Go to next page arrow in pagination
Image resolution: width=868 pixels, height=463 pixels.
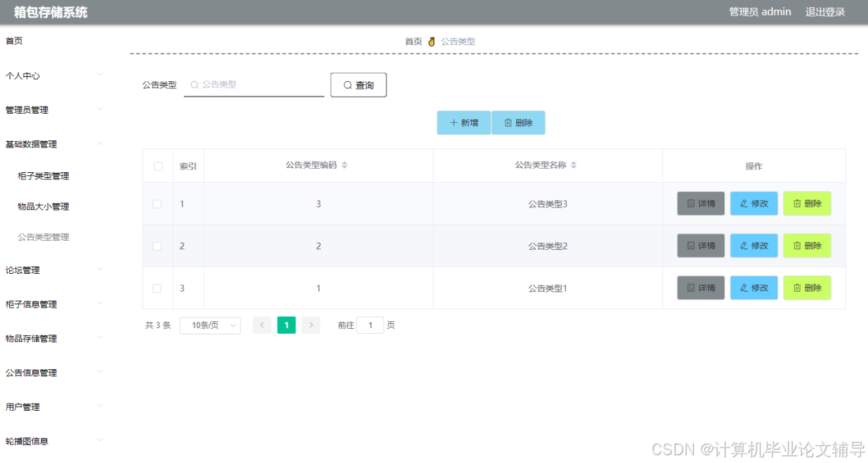(311, 325)
